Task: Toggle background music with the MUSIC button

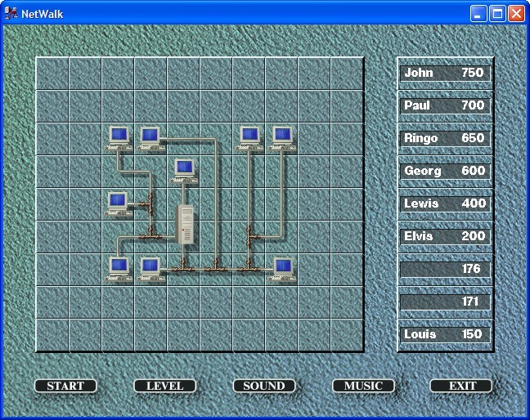Action: click(363, 386)
